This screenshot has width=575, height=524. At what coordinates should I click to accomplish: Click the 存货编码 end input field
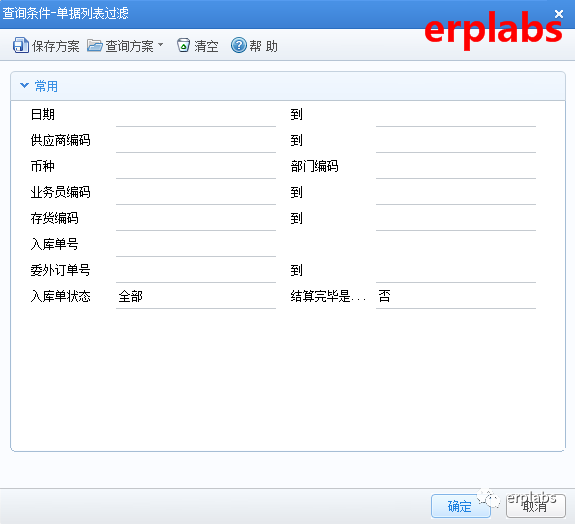pos(456,219)
